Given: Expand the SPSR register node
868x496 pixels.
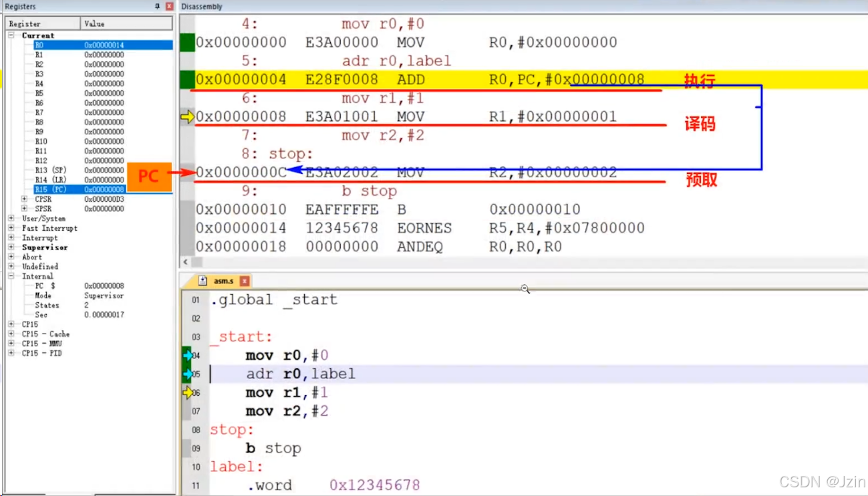Looking at the screenshot, I should tap(25, 209).
